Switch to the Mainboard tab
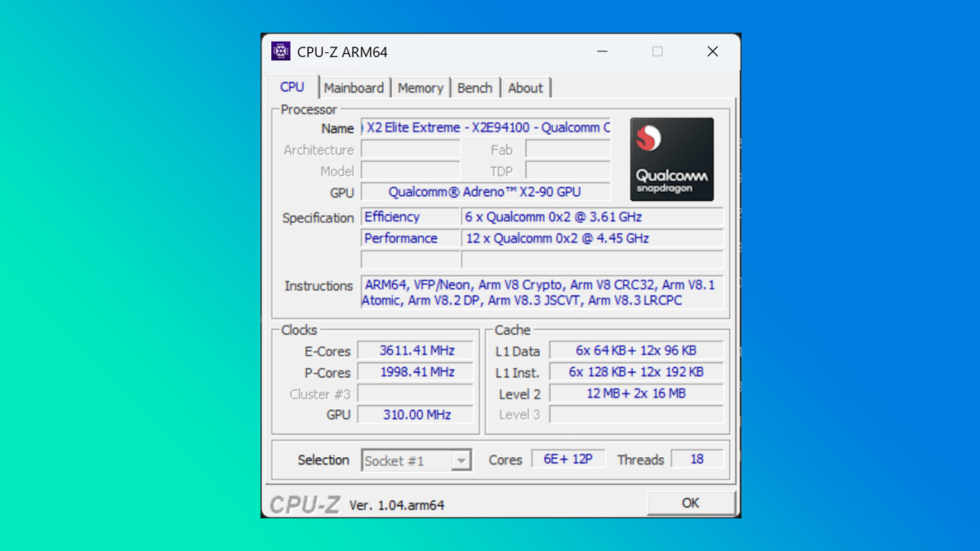Screen dimensions: 980x551 pyautogui.click(x=354, y=87)
